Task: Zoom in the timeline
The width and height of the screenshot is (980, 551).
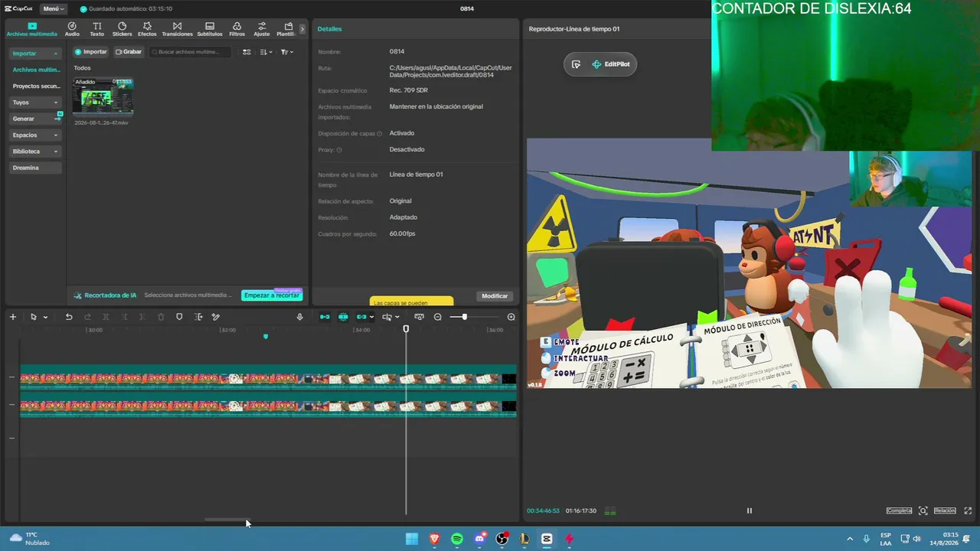Action: click(511, 317)
